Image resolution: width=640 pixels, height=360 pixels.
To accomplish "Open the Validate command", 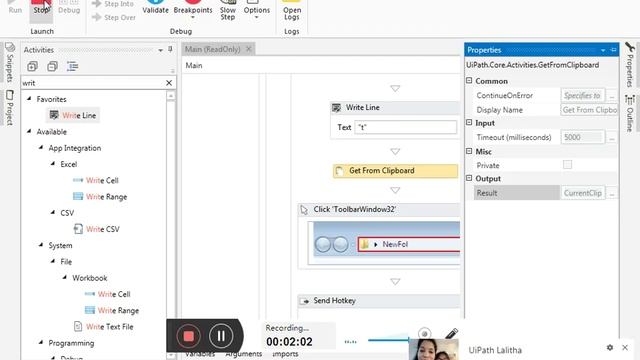I will [x=155, y=8].
